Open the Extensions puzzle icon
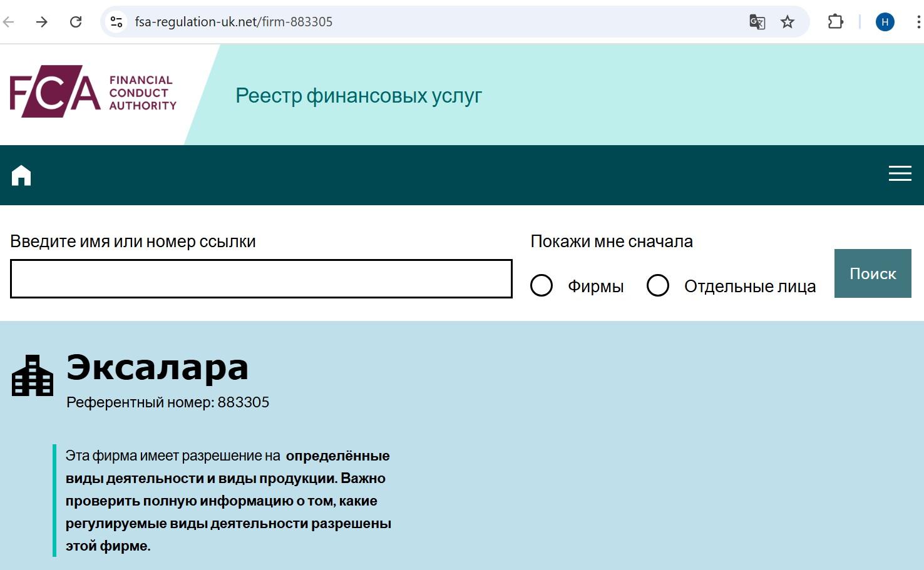Image resolution: width=924 pixels, height=570 pixels. click(x=835, y=22)
